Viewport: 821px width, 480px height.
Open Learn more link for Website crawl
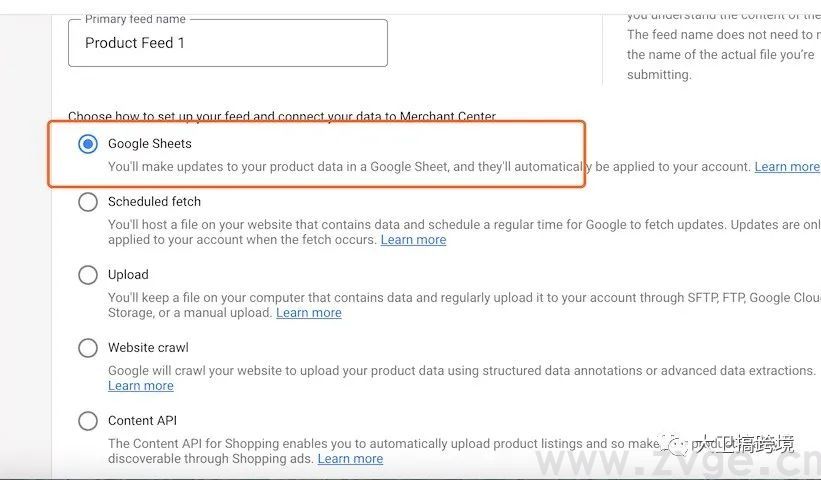(x=140, y=386)
